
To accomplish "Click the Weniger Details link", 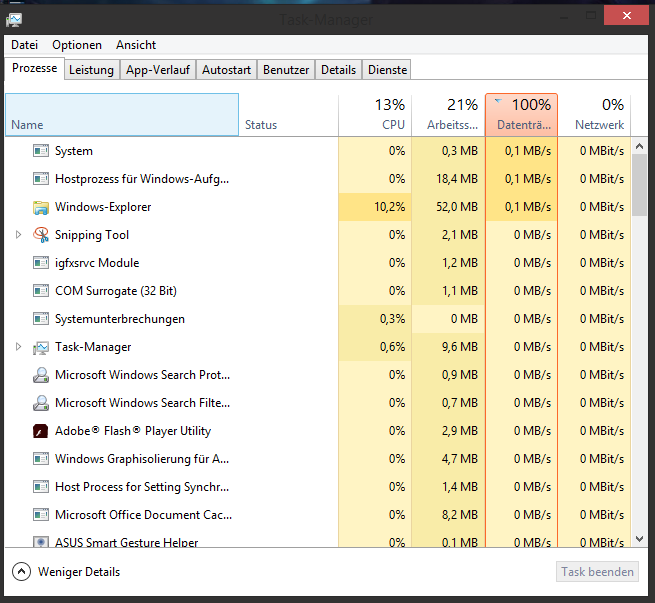I will coord(79,572).
